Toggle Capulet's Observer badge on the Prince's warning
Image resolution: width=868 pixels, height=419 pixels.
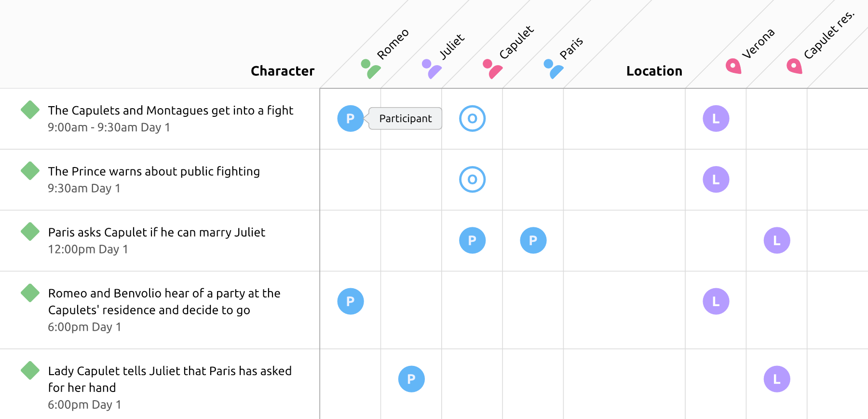tap(472, 179)
